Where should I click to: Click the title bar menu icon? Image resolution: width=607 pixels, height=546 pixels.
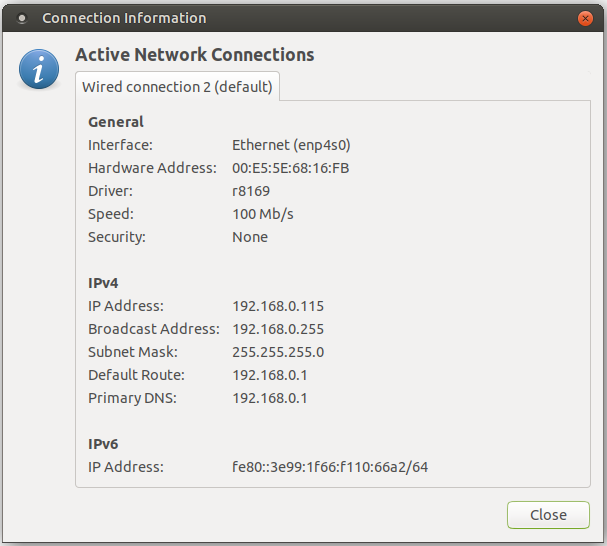pos(22,18)
